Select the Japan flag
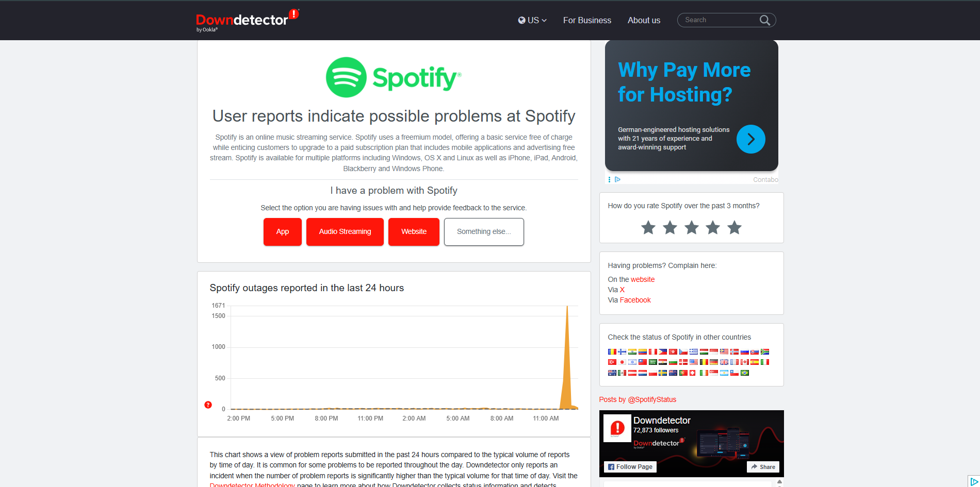980x487 pixels. click(x=622, y=362)
